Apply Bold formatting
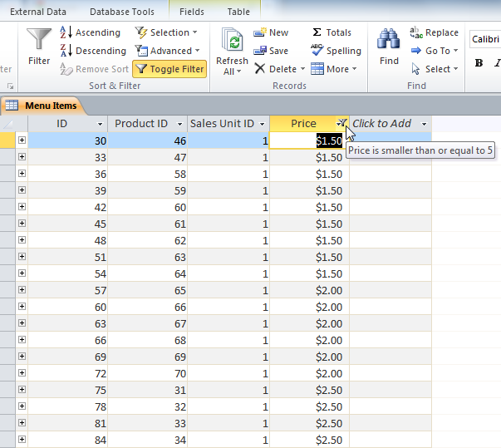Viewport: 501px width, 448px height. 479,63
